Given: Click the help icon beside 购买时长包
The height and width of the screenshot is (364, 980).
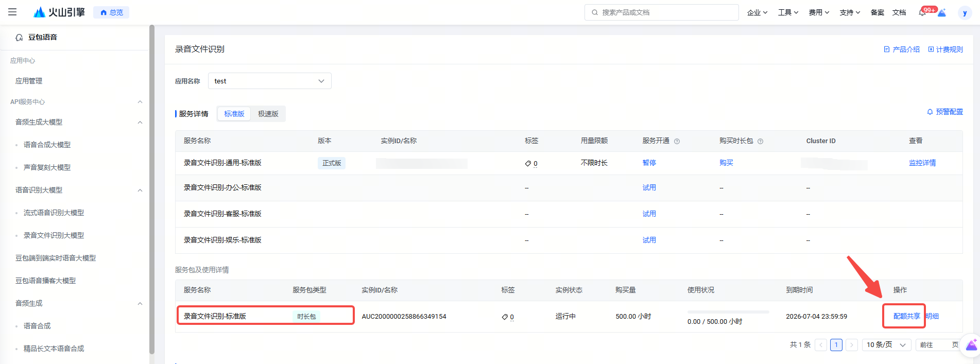Looking at the screenshot, I should coord(760,142).
